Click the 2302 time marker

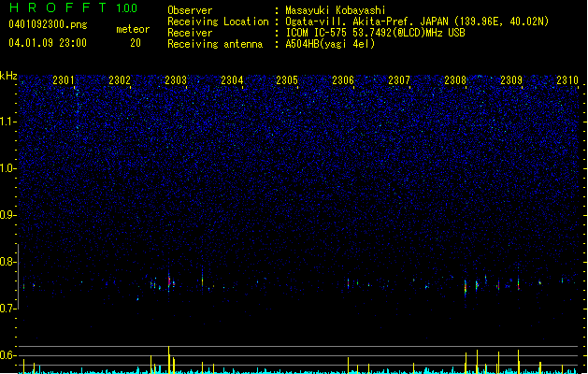point(120,80)
